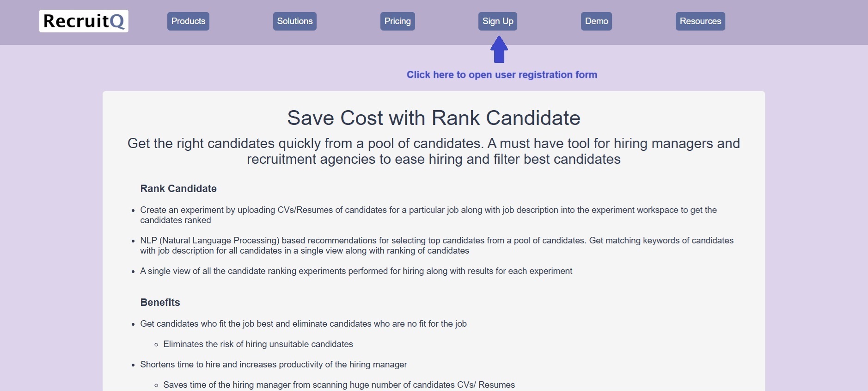The width and height of the screenshot is (868, 391).
Task: Click the RecruitQ logo
Action: coord(84,21)
